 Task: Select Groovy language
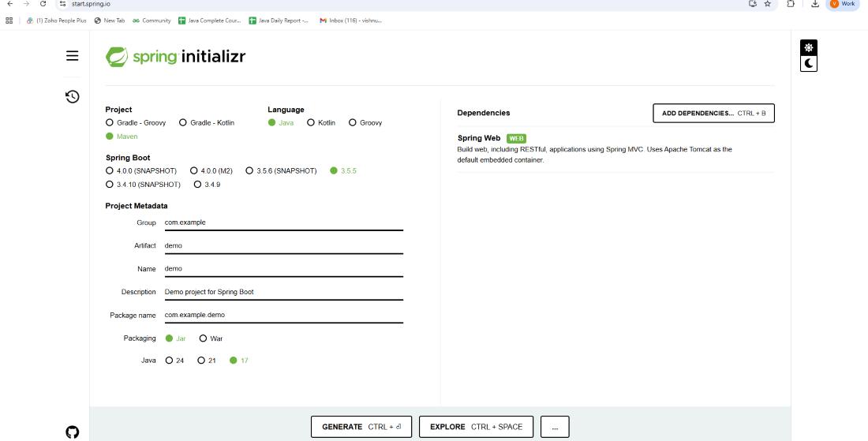[x=365, y=123]
